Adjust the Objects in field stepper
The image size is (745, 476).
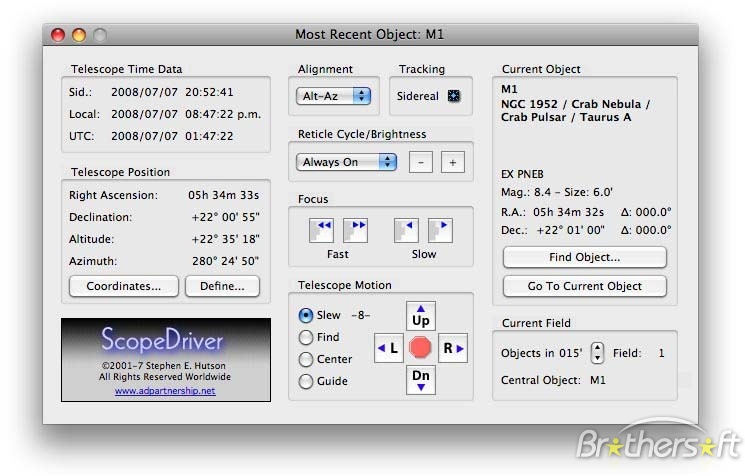tap(597, 353)
